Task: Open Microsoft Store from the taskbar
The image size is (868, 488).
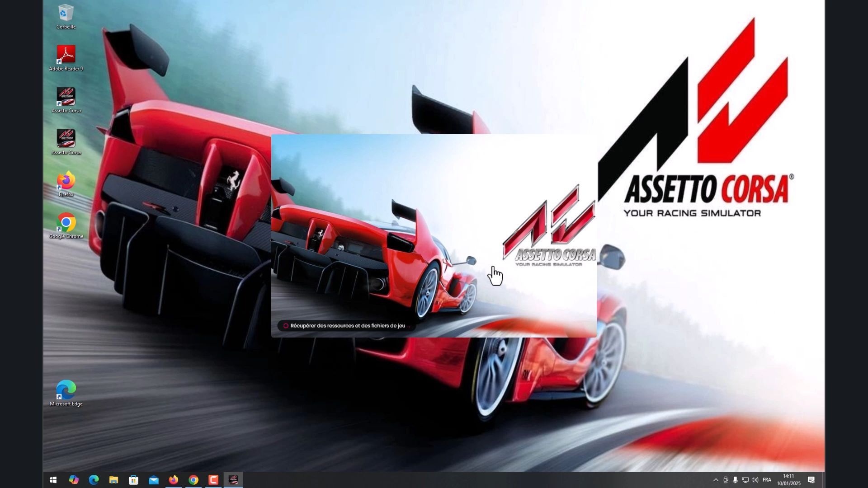Action: tap(133, 480)
